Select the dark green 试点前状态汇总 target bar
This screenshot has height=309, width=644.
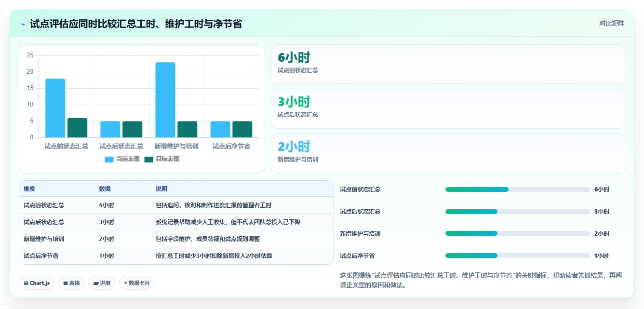point(77,128)
